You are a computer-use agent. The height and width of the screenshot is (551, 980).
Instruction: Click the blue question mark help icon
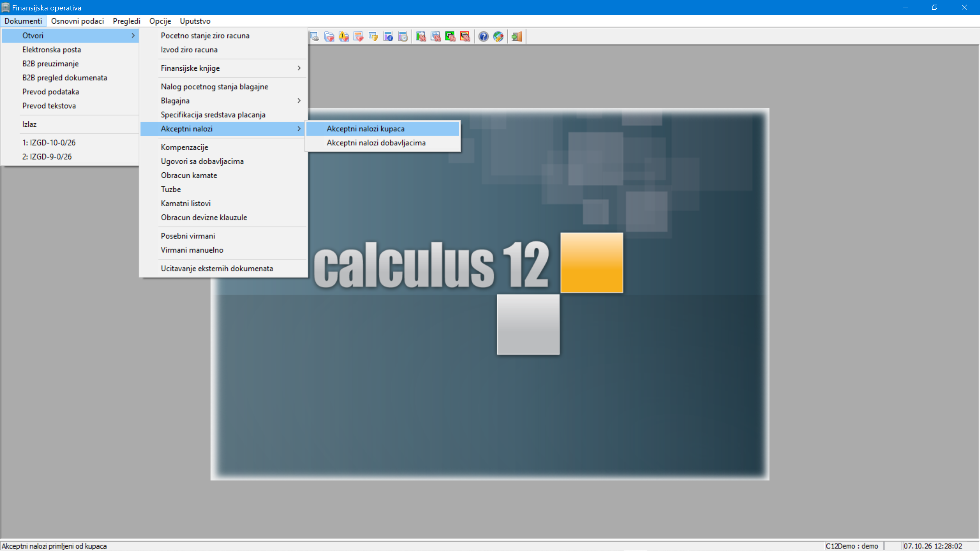point(483,36)
